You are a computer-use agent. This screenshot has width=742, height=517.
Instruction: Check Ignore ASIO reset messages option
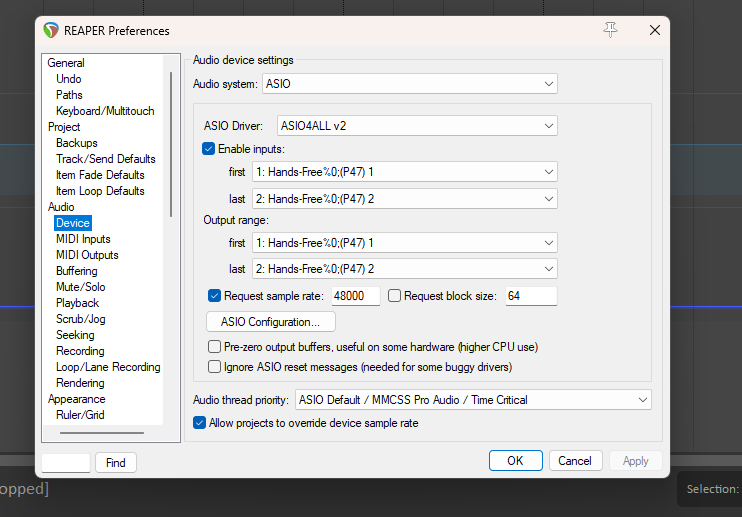coord(215,367)
